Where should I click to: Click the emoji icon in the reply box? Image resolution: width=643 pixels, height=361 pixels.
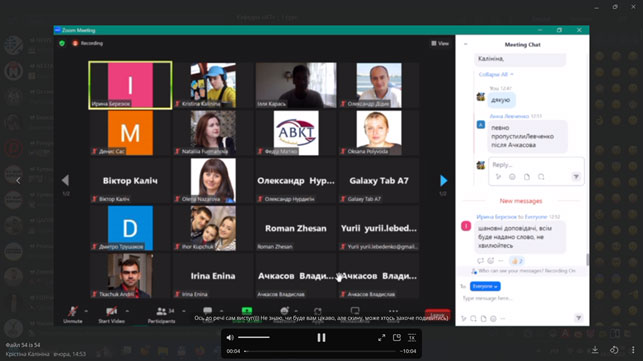click(512, 177)
